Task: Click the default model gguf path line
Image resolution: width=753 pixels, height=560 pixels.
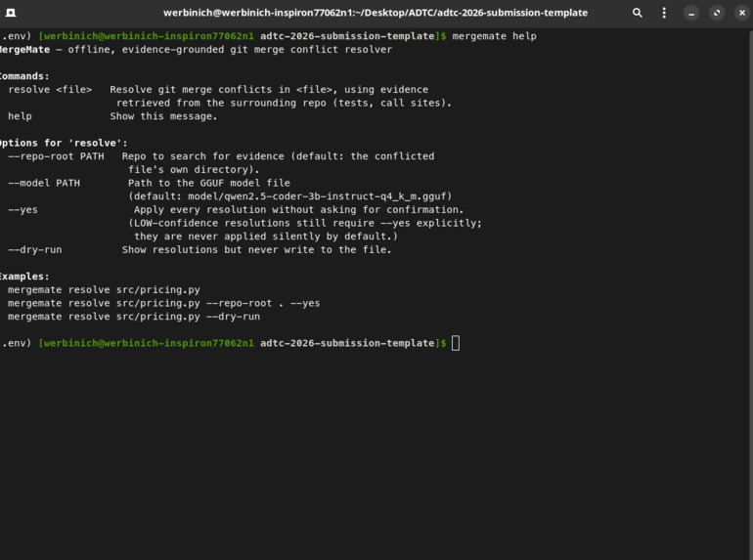Action: pyautogui.click(x=289, y=196)
